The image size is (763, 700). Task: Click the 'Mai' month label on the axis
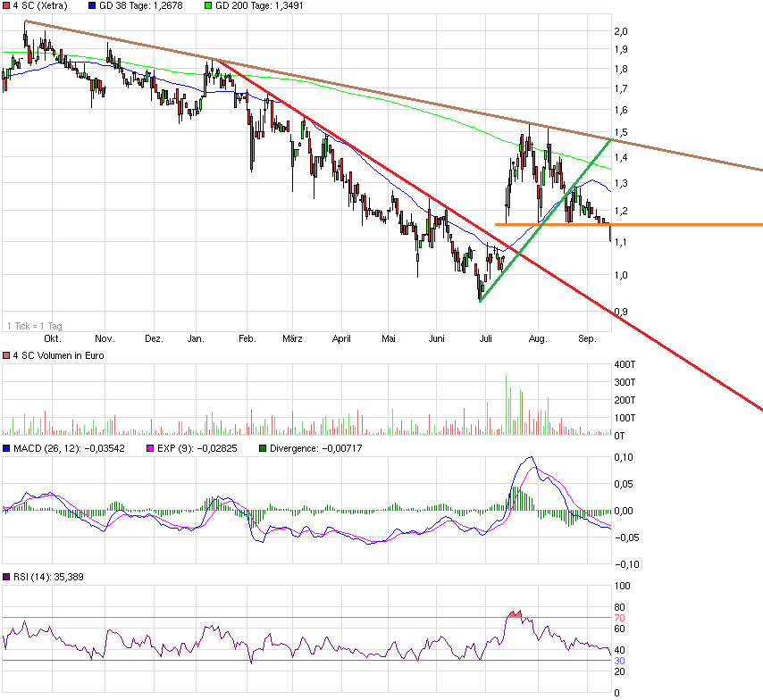389,338
